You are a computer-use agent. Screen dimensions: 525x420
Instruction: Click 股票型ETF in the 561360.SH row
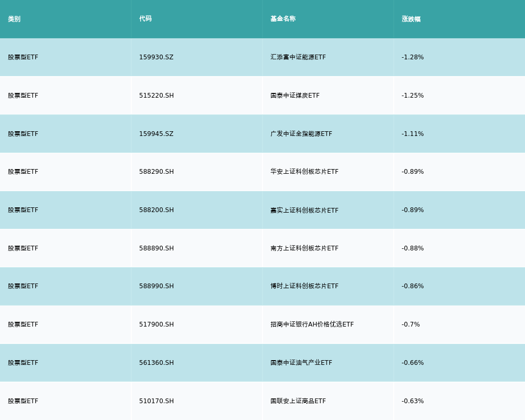[23, 363]
